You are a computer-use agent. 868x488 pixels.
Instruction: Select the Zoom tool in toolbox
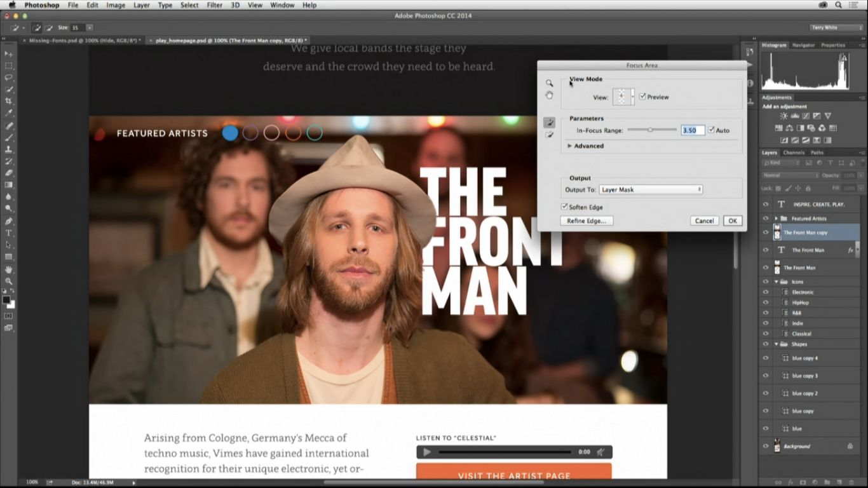pos(9,281)
